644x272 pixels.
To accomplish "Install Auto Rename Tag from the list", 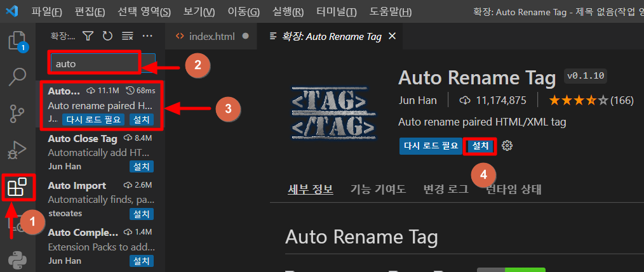I will [x=142, y=119].
